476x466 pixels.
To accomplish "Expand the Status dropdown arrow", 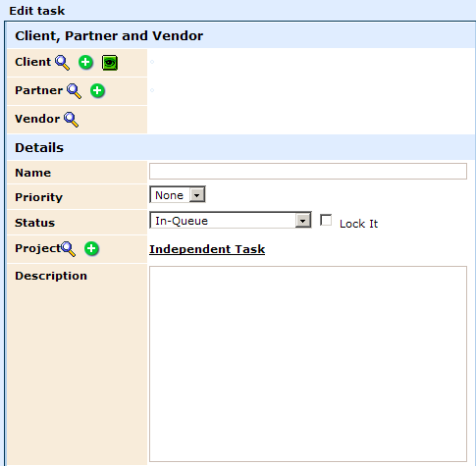I will [x=303, y=221].
